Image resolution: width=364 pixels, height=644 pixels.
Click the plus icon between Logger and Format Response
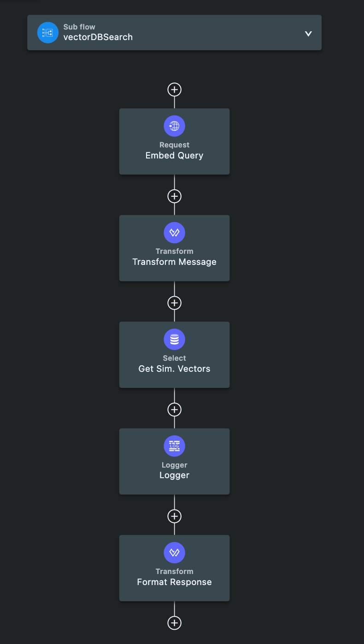pyautogui.click(x=174, y=516)
